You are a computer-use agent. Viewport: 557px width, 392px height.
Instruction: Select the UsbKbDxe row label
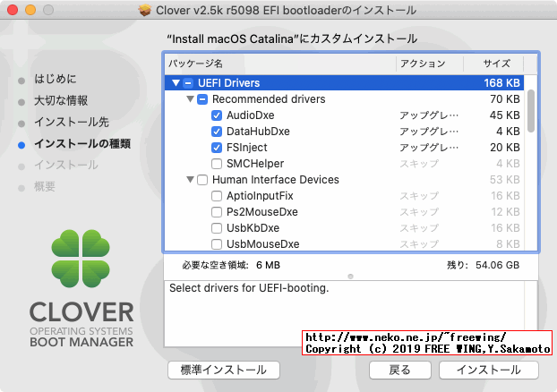[253, 228]
